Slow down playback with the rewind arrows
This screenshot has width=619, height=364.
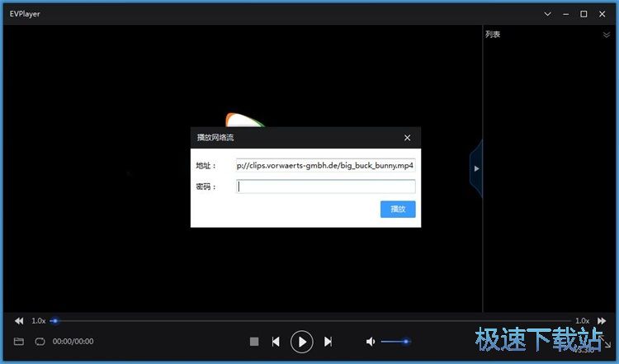(19, 321)
